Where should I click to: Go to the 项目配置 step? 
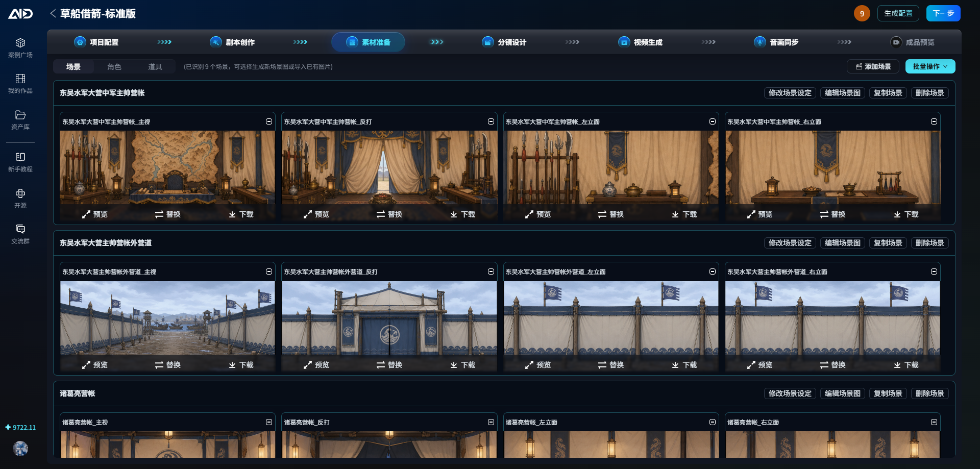96,42
